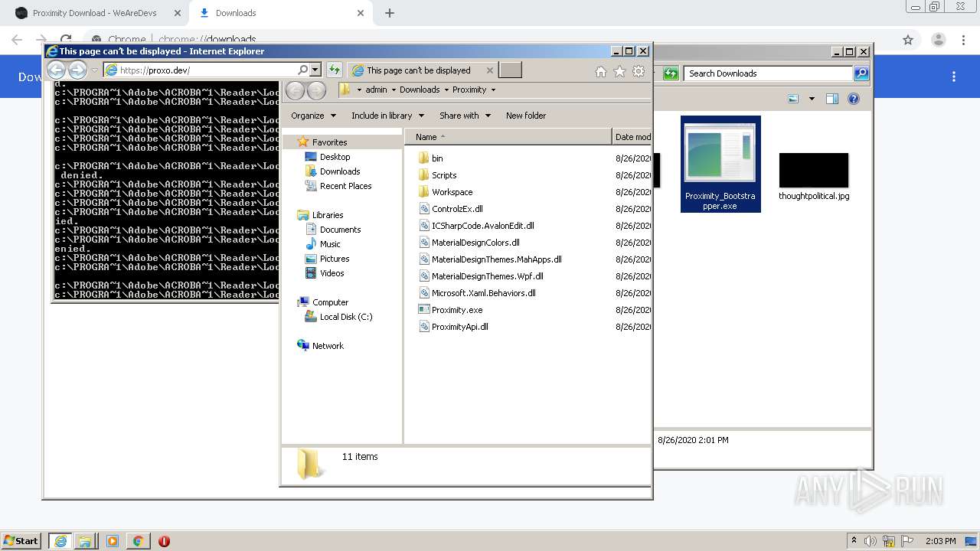Click the refresh icon in Downloads Explorer window
This screenshot has height=551, width=980.
671,73
